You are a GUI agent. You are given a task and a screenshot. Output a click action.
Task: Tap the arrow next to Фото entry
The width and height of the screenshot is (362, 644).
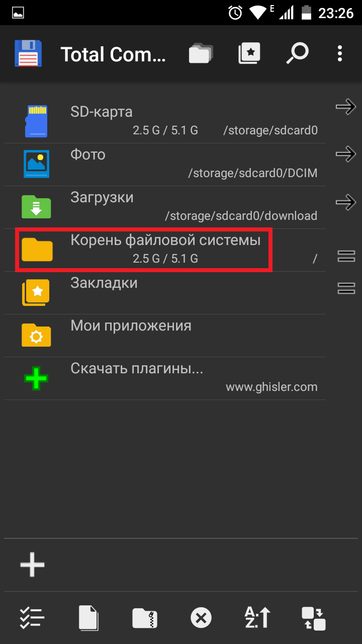click(x=346, y=154)
